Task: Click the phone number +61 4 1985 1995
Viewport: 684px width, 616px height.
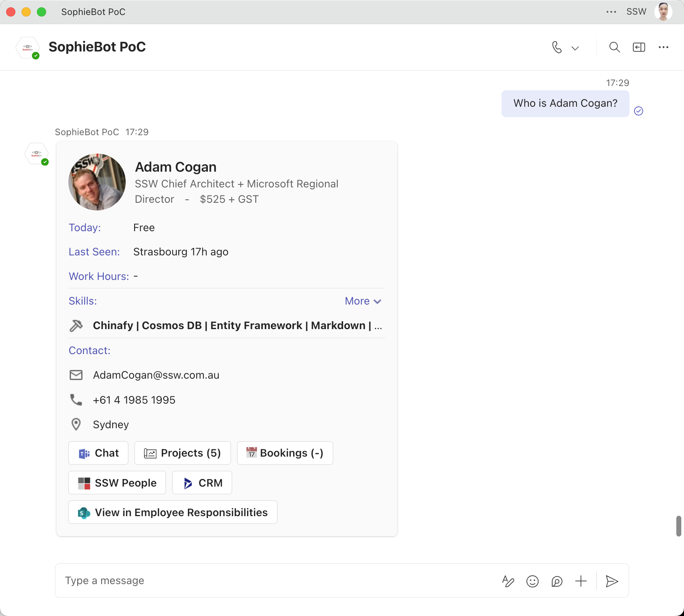Action: tap(134, 400)
